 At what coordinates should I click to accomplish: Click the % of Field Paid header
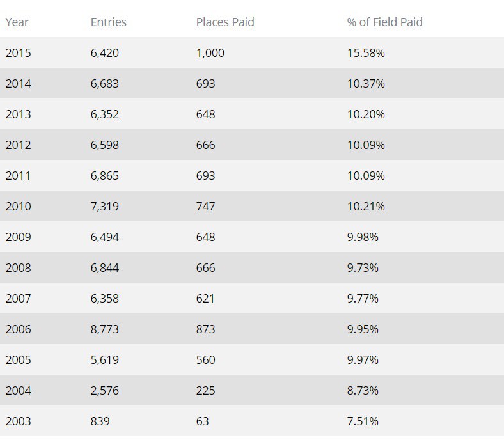point(384,22)
